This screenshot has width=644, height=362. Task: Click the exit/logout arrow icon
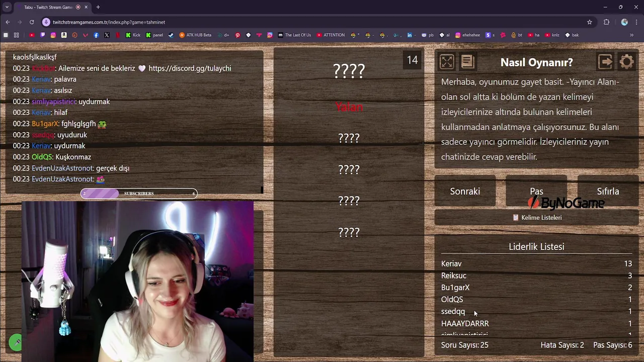(605, 62)
